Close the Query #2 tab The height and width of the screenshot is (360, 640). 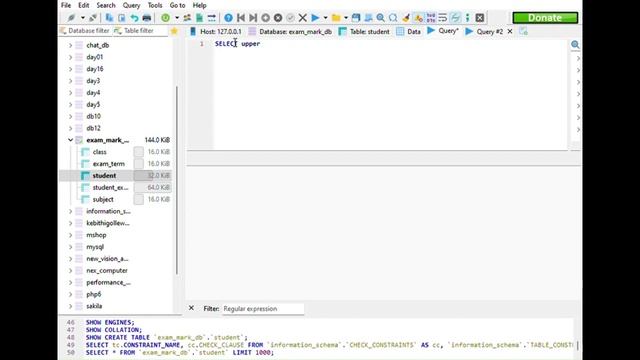coord(510,31)
